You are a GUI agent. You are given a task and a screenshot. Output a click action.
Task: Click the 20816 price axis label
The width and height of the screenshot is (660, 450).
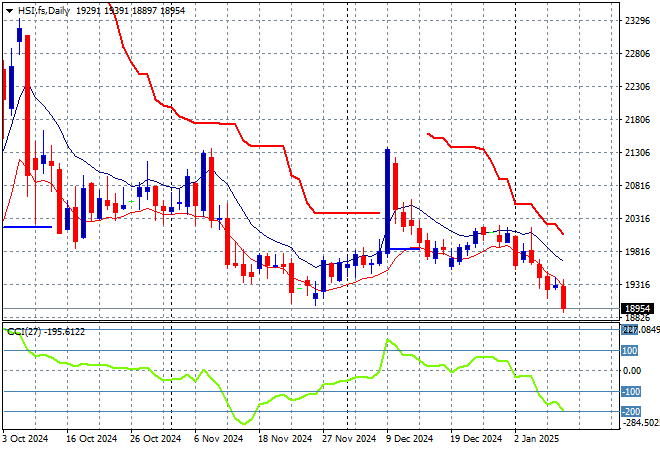pyautogui.click(x=638, y=186)
